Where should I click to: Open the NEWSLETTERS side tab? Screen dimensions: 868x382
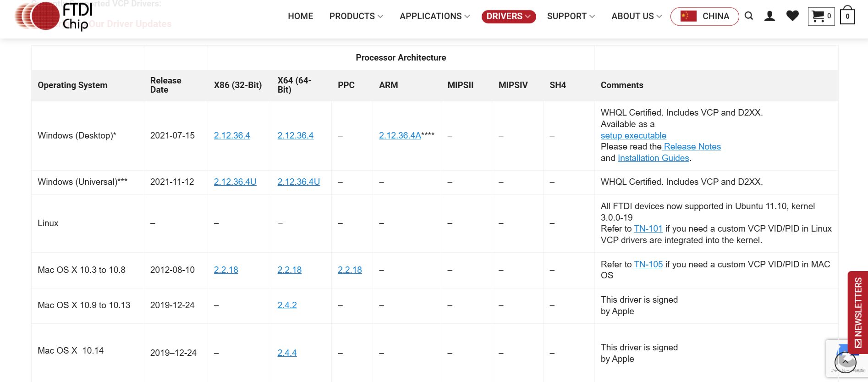click(x=858, y=312)
